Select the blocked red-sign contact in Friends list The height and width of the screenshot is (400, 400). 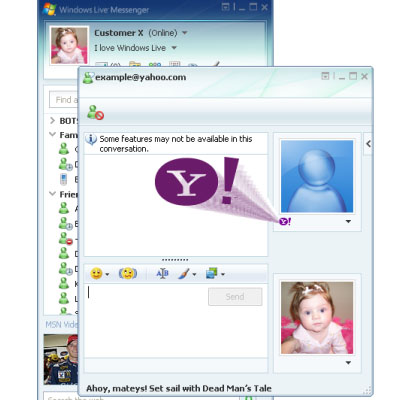coord(65,239)
